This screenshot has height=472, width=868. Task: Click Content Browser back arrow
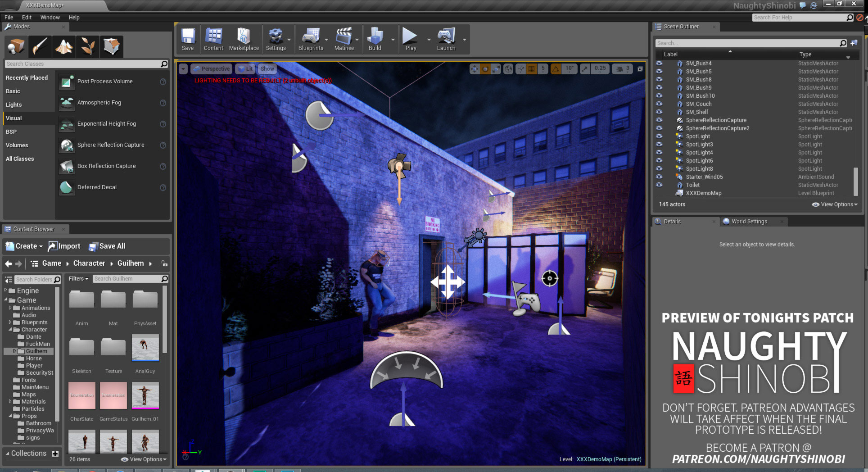9,263
